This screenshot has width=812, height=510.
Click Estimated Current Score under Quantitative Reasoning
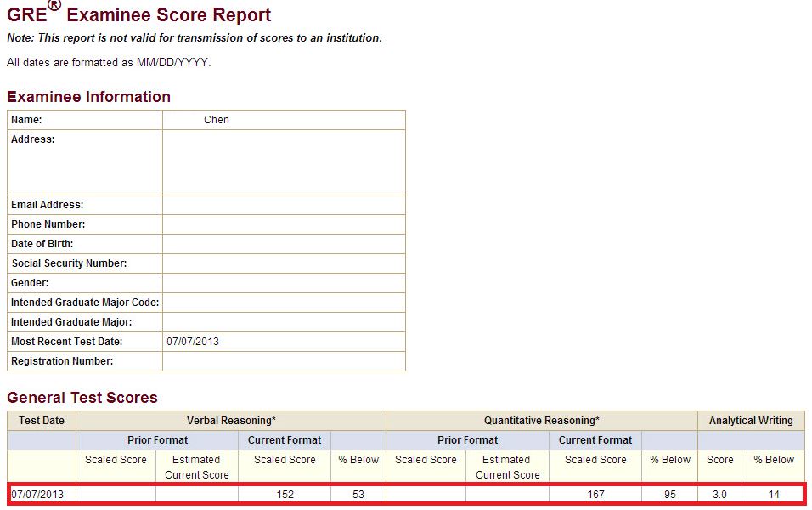click(508, 467)
